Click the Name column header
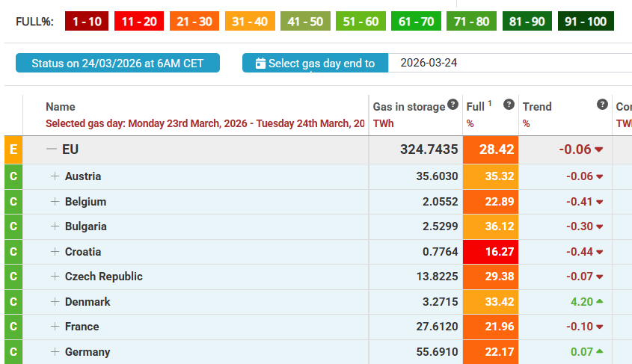This screenshot has width=632, height=364. [x=61, y=107]
